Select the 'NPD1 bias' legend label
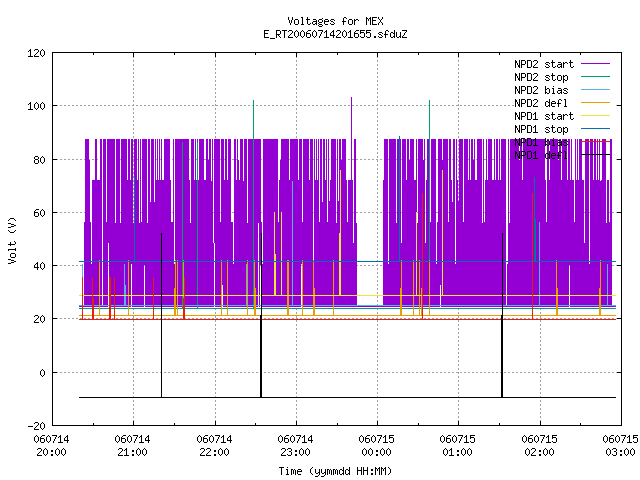The width and height of the screenshot is (640, 480). click(541, 142)
